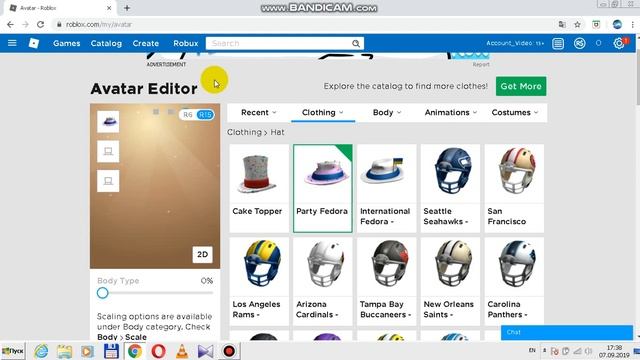Open the notifications stream icon
The width and height of the screenshot is (640, 360).
pos(558,43)
